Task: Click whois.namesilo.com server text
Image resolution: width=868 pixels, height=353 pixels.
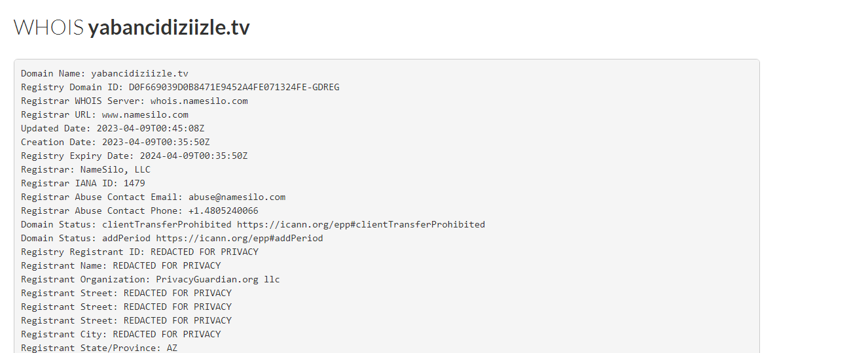Action: (x=199, y=101)
